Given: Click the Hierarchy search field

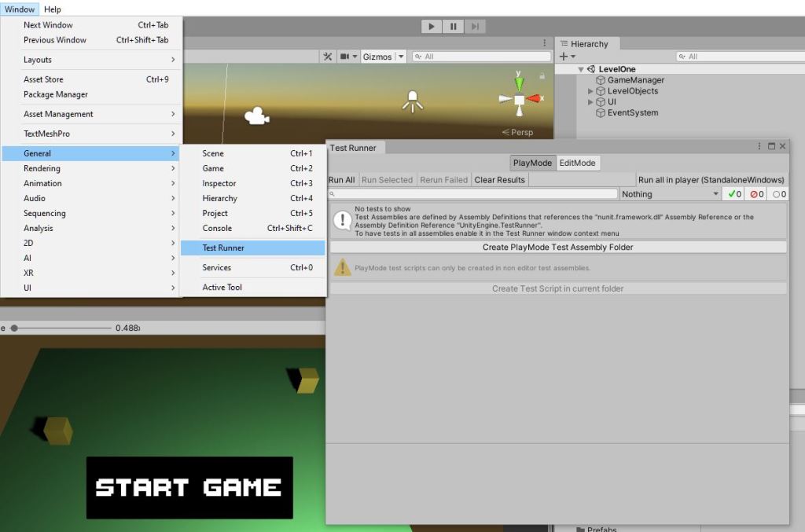Looking at the screenshot, I should click(741, 57).
